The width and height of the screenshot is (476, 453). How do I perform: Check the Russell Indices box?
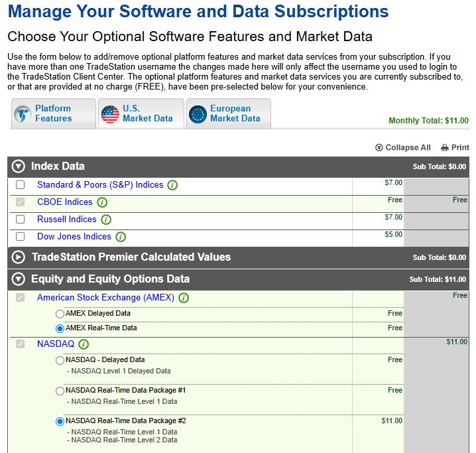[21, 220]
